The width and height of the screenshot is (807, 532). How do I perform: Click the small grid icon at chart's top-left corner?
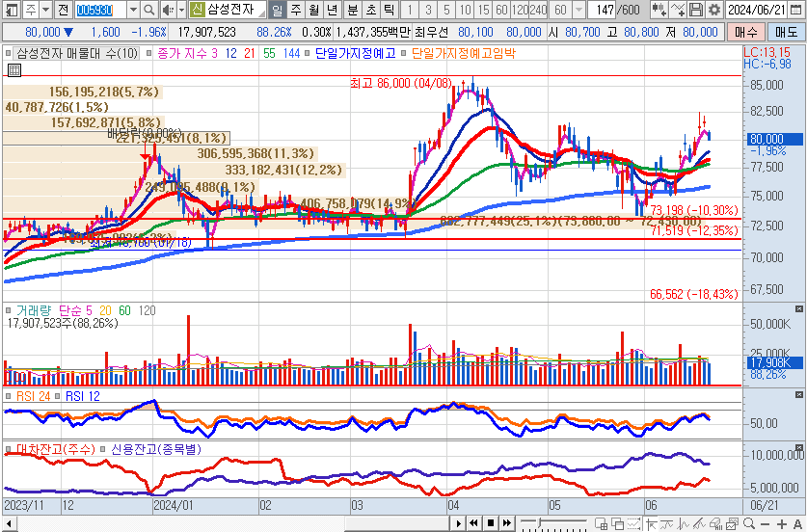(13, 70)
